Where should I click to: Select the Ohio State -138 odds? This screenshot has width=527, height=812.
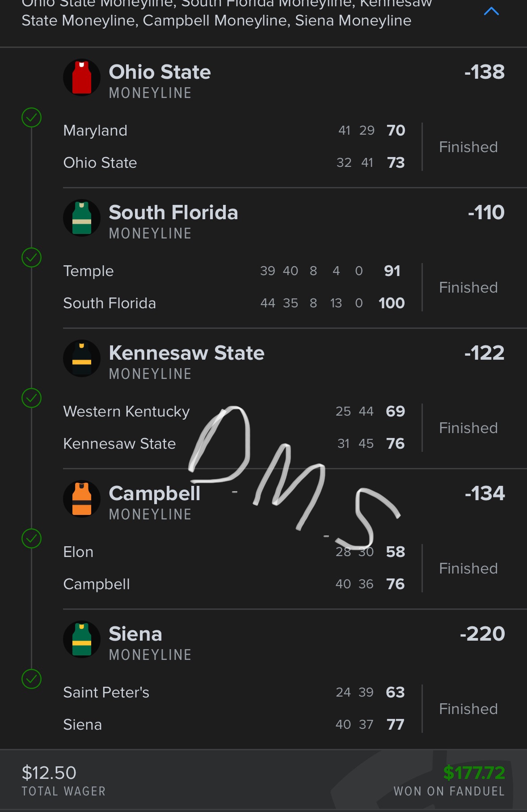(x=484, y=72)
